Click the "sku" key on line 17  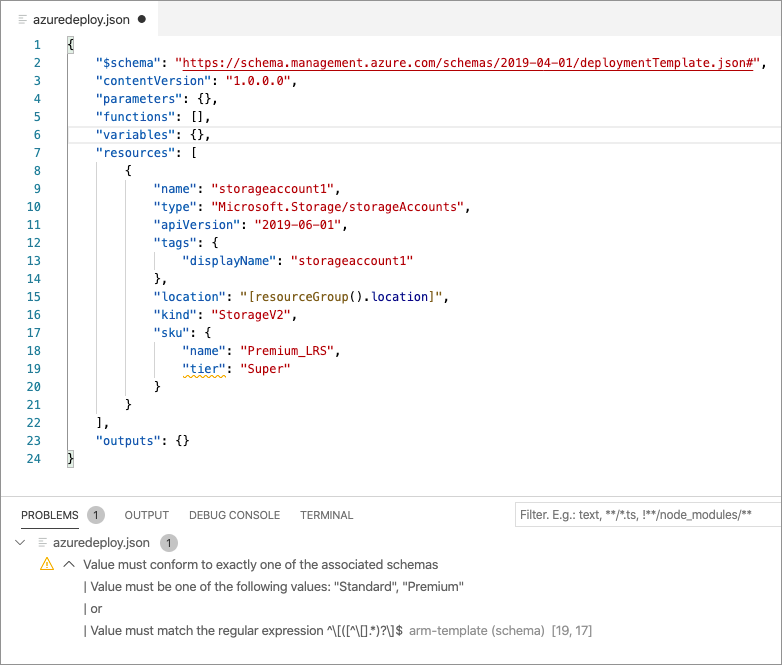pos(172,333)
